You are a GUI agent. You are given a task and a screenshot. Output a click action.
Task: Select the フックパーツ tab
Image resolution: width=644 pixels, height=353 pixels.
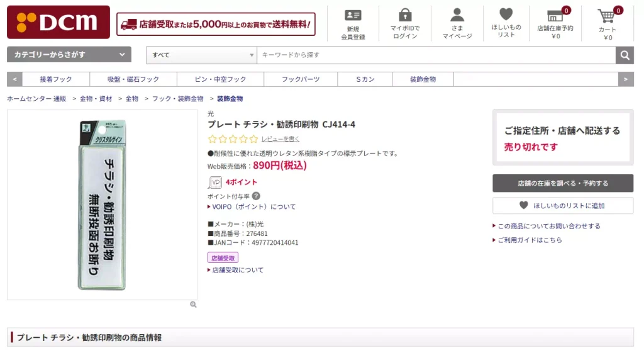[x=301, y=79]
